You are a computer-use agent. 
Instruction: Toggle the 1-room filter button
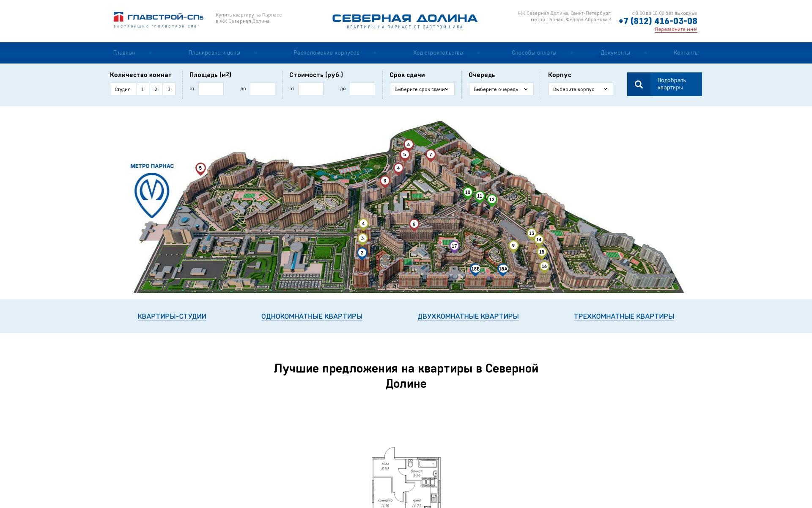pyautogui.click(x=143, y=89)
